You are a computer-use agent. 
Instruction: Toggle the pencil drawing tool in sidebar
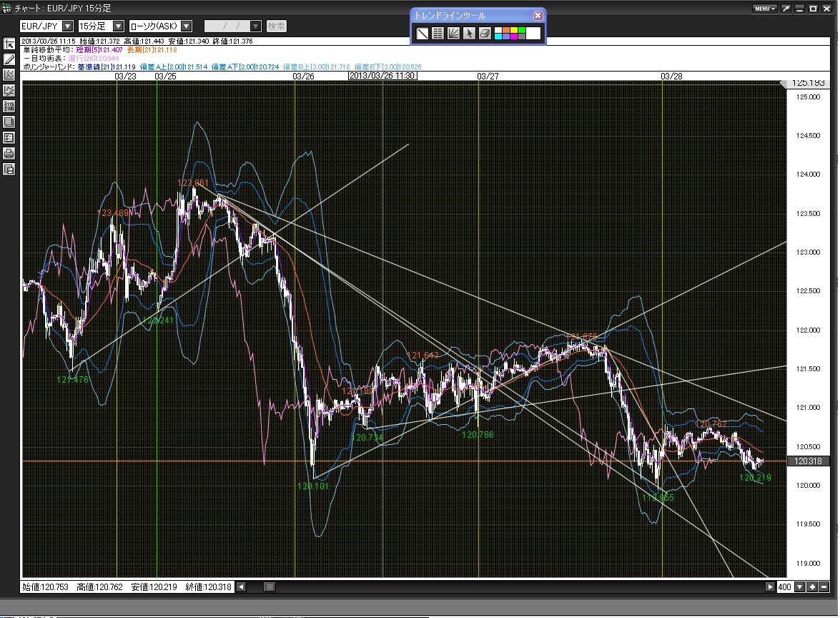(x=9, y=59)
